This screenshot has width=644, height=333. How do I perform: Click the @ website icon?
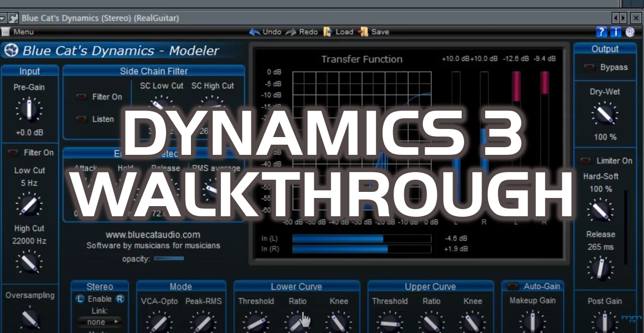(x=630, y=32)
